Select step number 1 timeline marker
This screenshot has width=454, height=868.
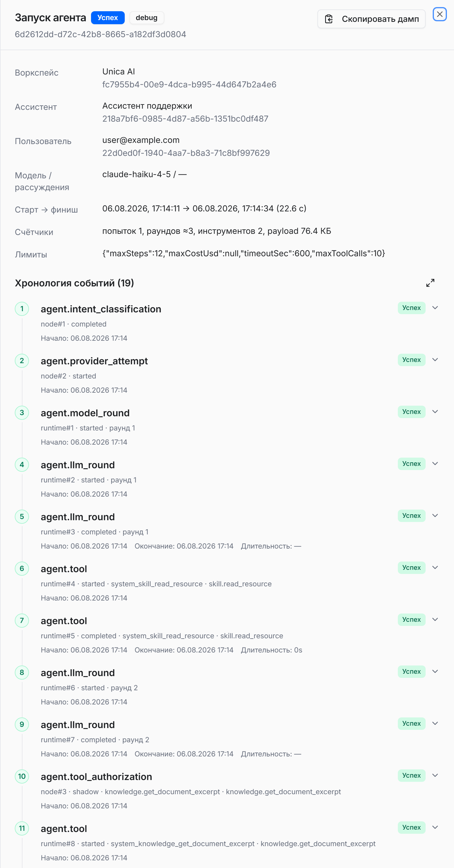click(x=22, y=309)
